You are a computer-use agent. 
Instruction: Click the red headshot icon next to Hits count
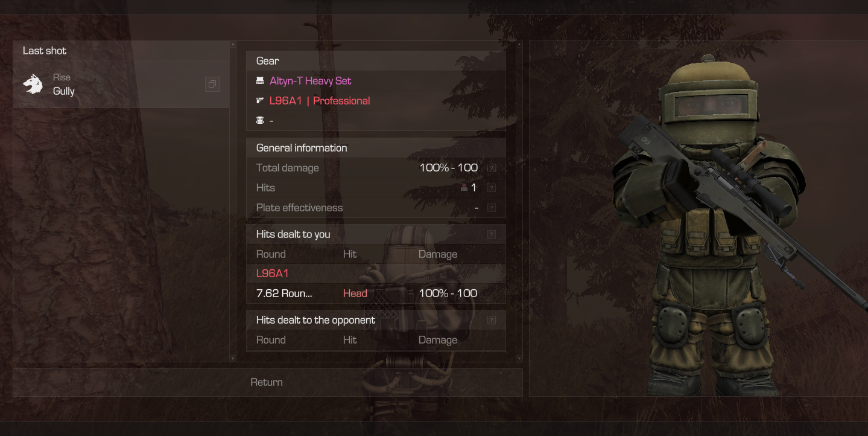pos(464,188)
